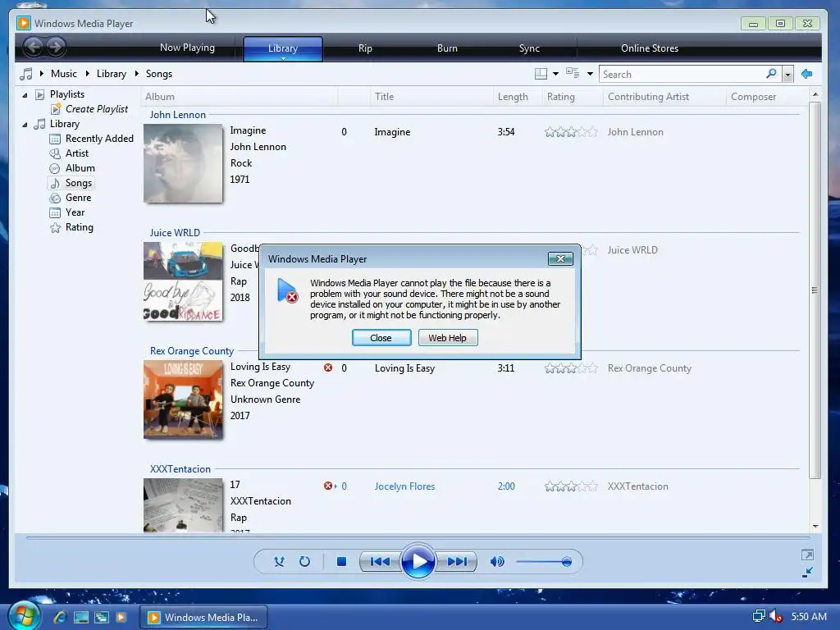Image resolution: width=840 pixels, height=630 pixels.
Task: Go to the previous track
Action: [380, 561]
